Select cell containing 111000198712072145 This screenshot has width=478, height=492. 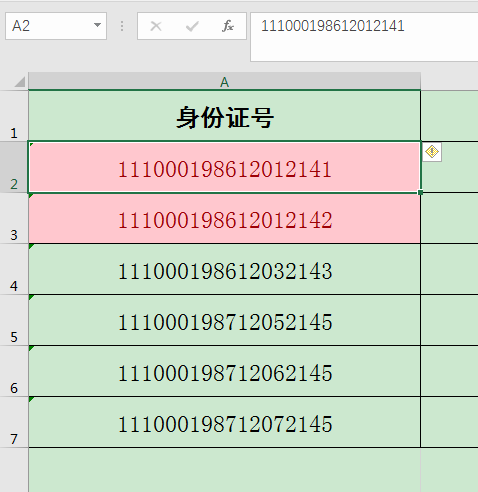pos(225,422)
